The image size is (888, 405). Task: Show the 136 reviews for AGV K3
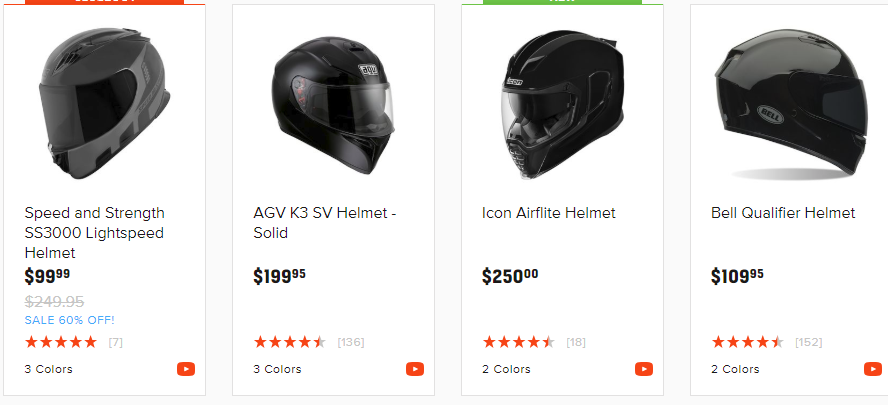[x=351, y=342]
